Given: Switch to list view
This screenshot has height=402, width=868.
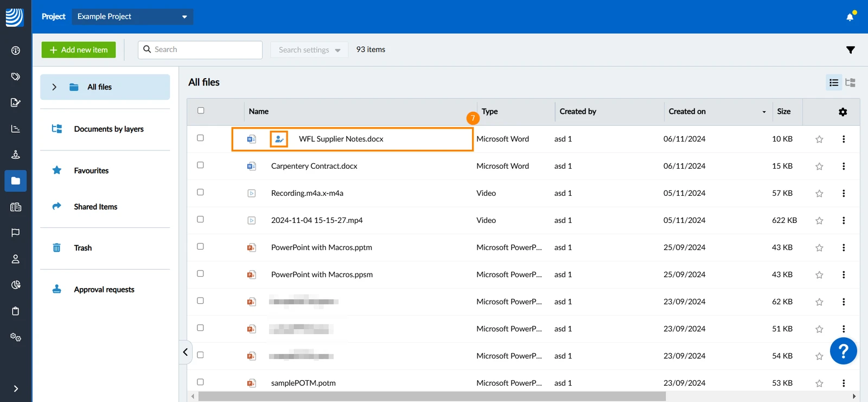Looking at the screenshot, I should pyautogui.click(x=834, y=82).
